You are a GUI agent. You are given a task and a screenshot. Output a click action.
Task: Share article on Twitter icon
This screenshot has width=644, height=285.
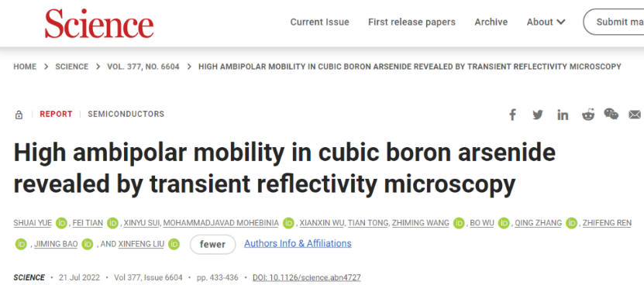(538, 115)
